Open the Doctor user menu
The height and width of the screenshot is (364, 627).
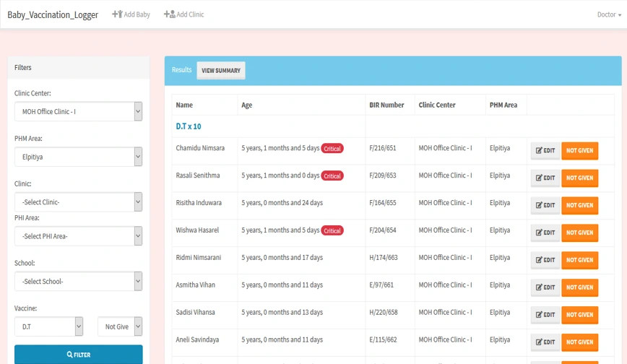(608, 14)
